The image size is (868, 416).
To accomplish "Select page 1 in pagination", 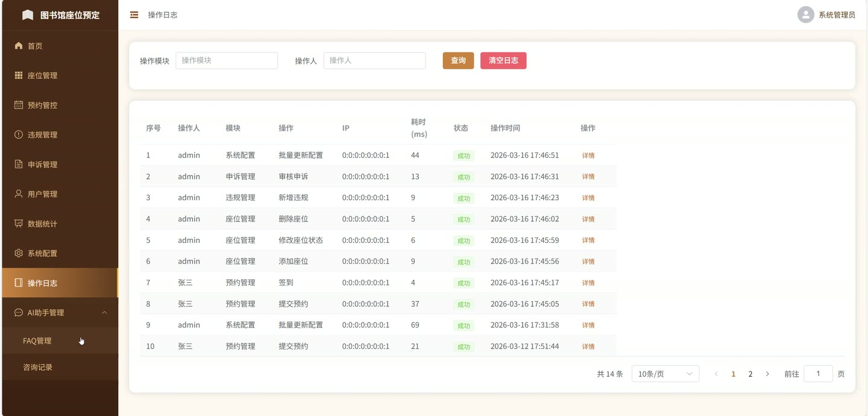I will (x=734, y=374).
